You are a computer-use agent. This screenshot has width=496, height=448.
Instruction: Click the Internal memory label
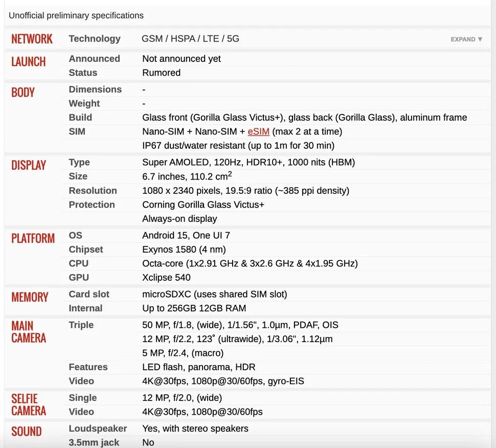85,308
